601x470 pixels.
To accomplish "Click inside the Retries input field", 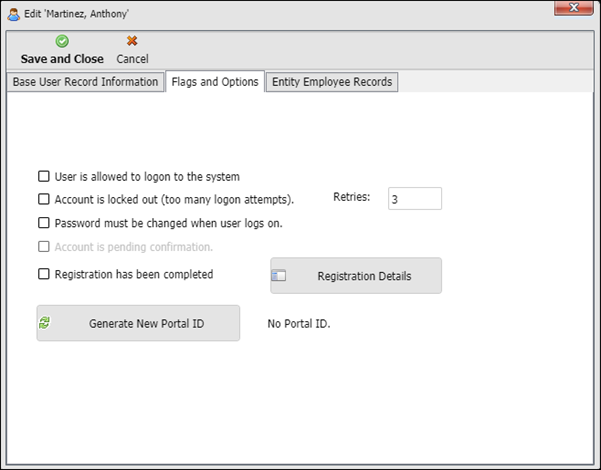I will tap(415, 199).
